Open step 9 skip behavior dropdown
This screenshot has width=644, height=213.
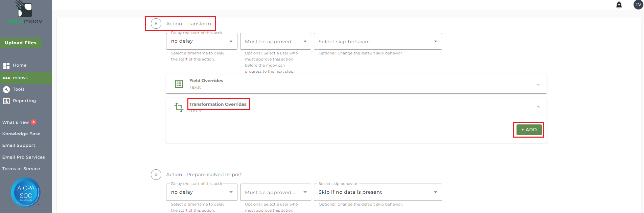tap(377, 192)
